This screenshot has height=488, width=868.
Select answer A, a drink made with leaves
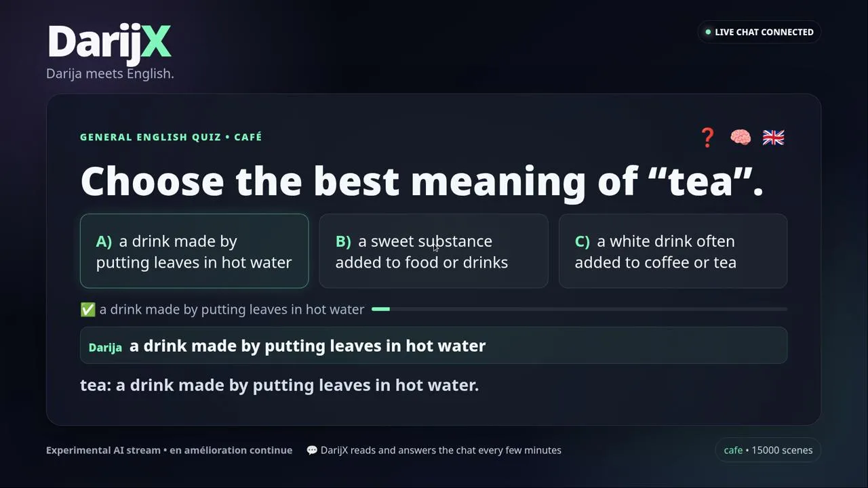click(x=194, y=251)
